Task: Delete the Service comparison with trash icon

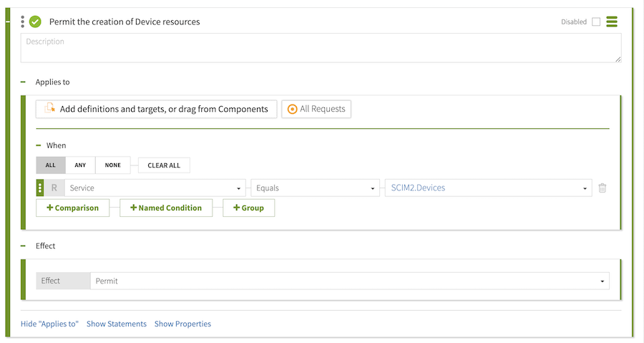Action: 602,188
